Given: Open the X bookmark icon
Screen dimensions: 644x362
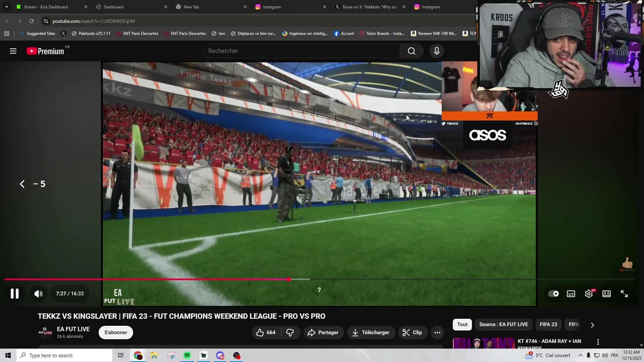Looking at the screenshot, I should click(x=63, y=34).
